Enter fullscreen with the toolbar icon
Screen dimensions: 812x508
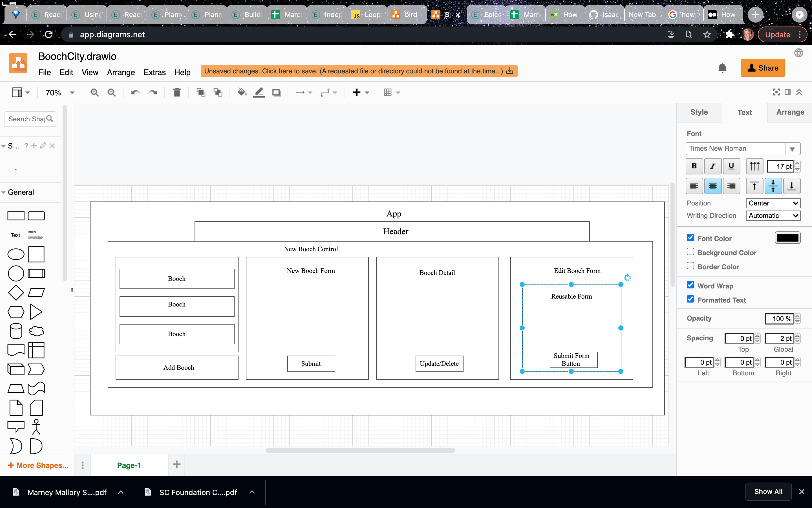[x=776, y=92]
